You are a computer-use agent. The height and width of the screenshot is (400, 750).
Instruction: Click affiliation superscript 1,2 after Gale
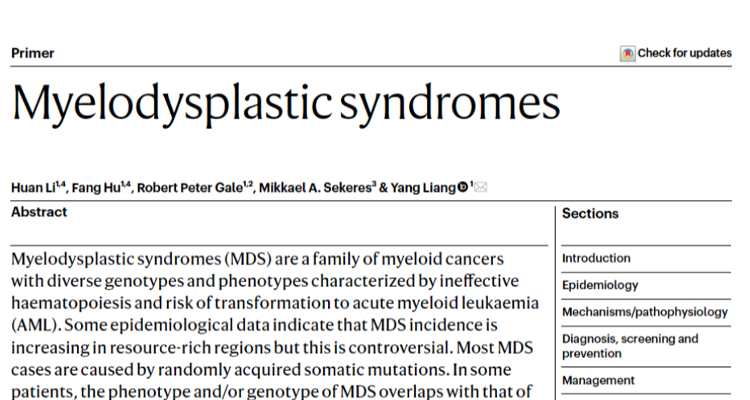[x=248, y=184]
